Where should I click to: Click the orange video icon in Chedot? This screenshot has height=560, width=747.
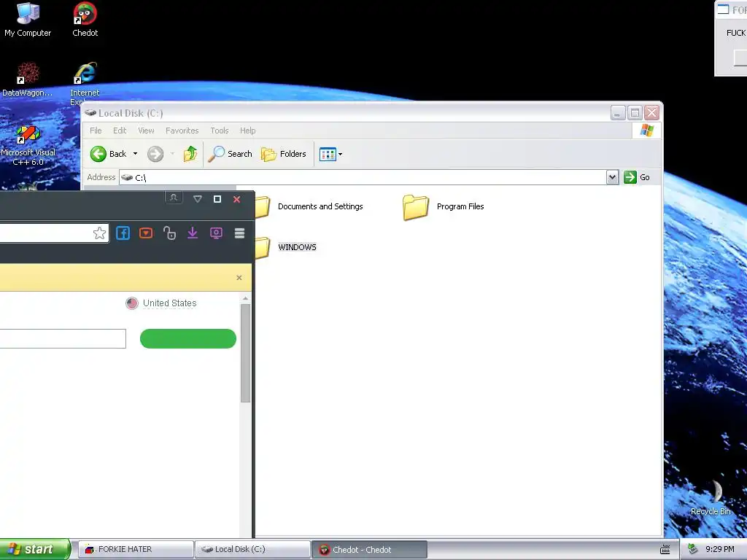click(146, 233)
